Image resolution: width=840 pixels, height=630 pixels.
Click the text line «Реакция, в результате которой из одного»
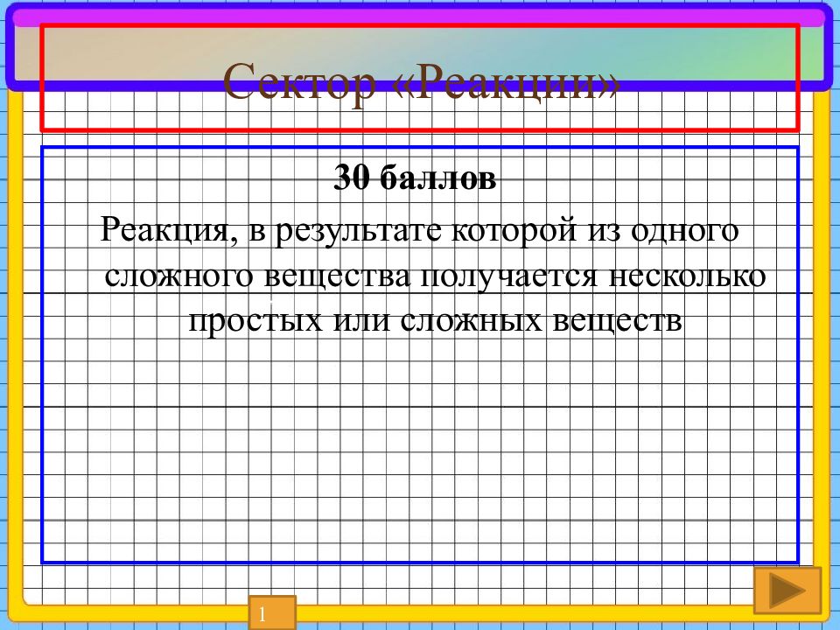pyautogui.click(x=419, y=231)
